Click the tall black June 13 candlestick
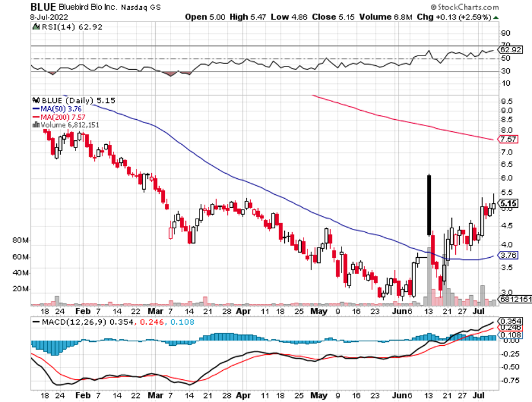Screen dimensions: 532x402 point(429,205)
